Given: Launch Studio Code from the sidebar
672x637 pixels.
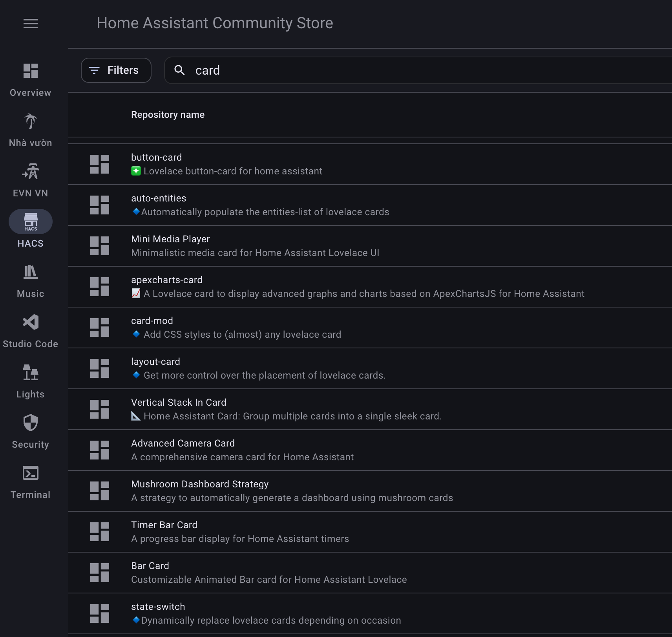Looking at the screenshot, I should (x=30, y=322).
